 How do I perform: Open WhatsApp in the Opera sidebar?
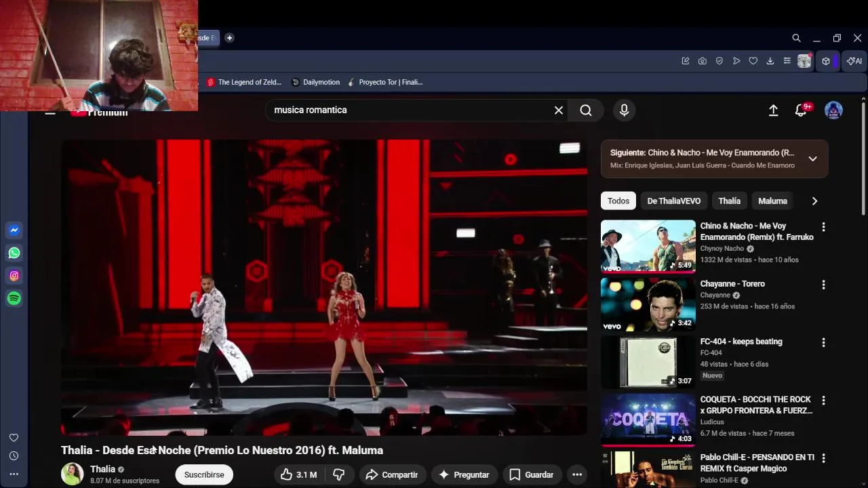click(14, 253)
